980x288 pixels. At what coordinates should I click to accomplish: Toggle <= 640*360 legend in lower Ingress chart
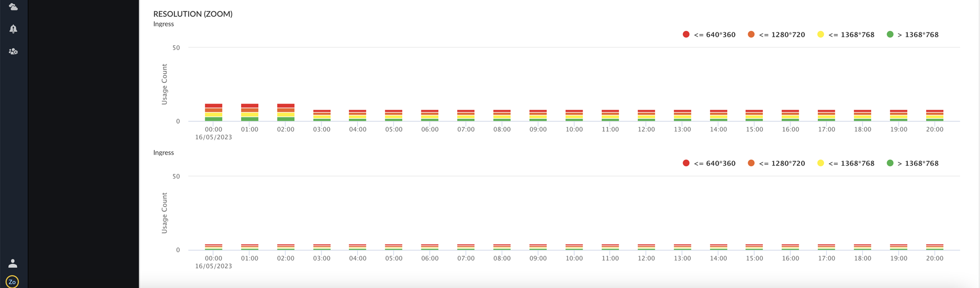point(709,163)
